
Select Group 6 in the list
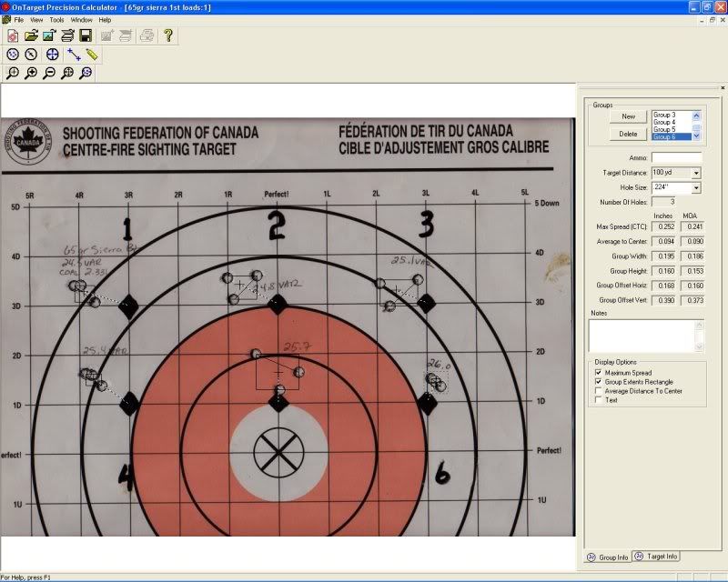(672, 137)
